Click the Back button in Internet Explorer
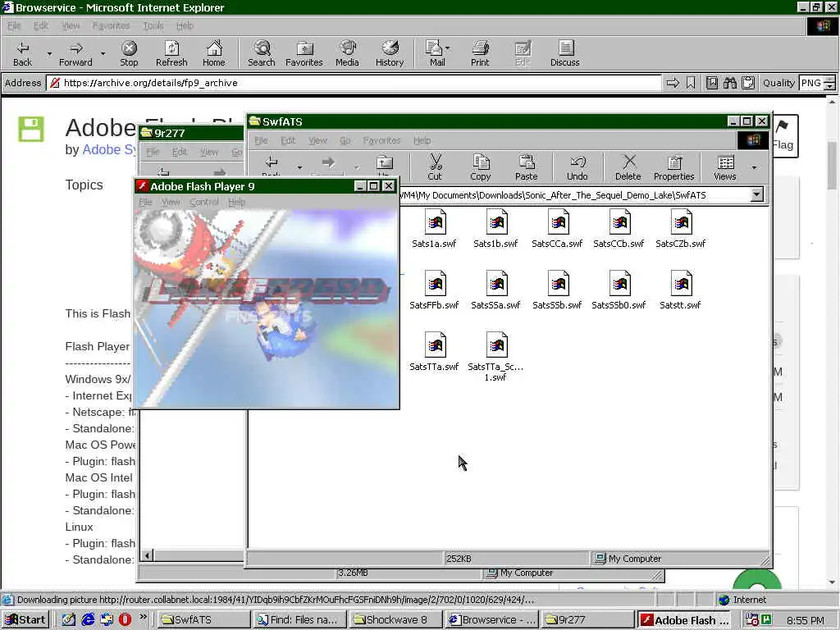The width and height of the screenshot is (840, 630). (22, 53)
